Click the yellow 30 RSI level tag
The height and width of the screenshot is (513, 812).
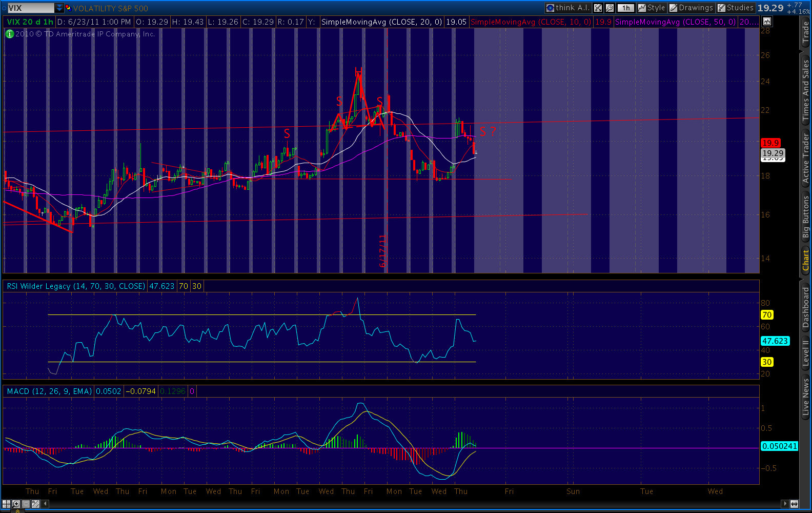(x=767, y=362)
